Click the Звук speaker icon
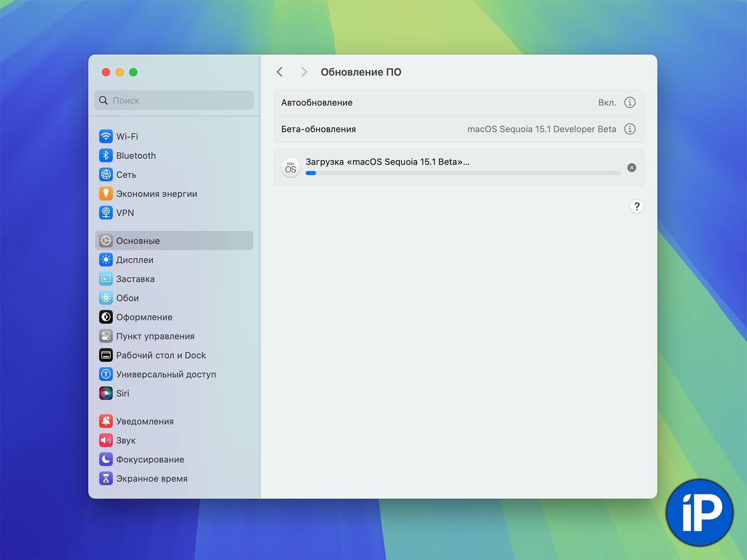 (106, 441)
